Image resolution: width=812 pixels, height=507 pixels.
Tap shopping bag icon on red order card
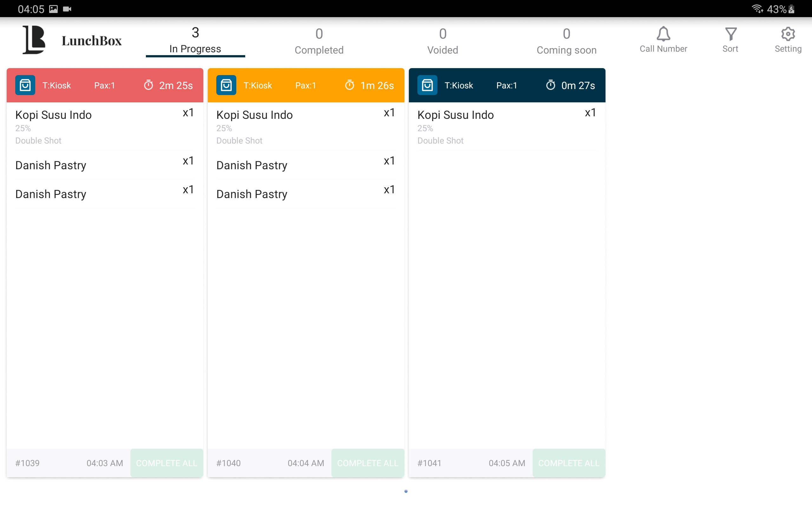click(25, 85)
